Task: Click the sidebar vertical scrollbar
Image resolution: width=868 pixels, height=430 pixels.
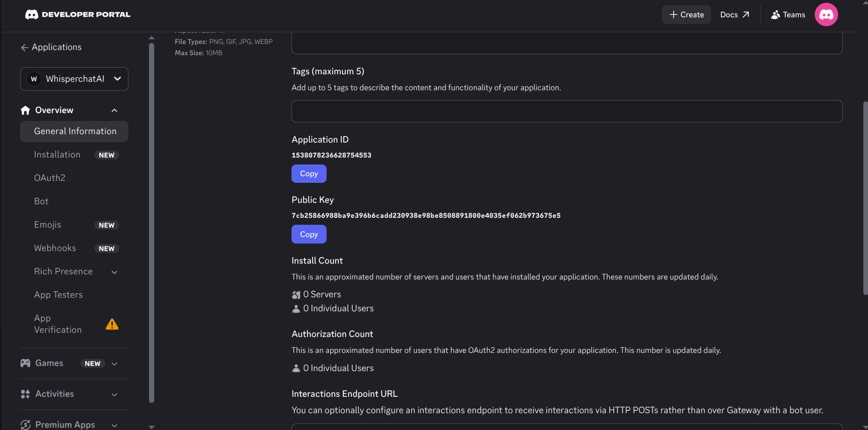Action: [x=151, y=222]
